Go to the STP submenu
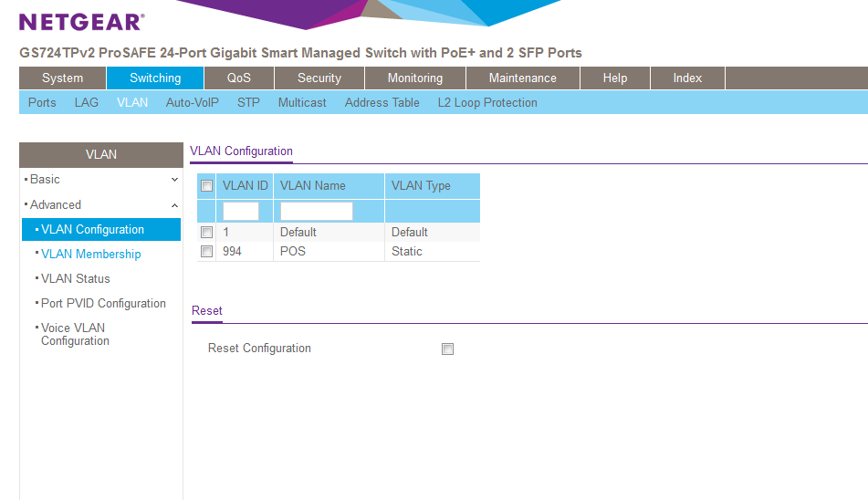Screen dimensions: 868x500 248,103
